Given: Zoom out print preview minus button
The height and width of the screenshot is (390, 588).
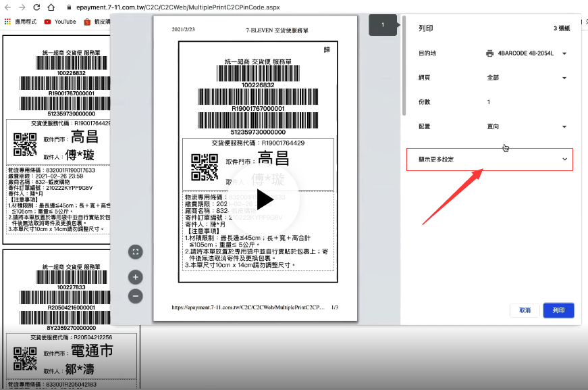Looking at the screenshot, I should click(x=136, y=296).
